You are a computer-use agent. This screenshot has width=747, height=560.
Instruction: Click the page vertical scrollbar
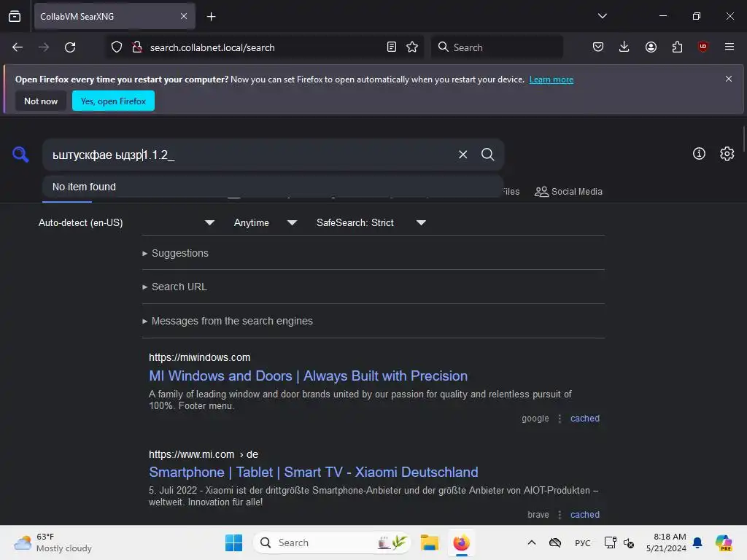point(743,138)
